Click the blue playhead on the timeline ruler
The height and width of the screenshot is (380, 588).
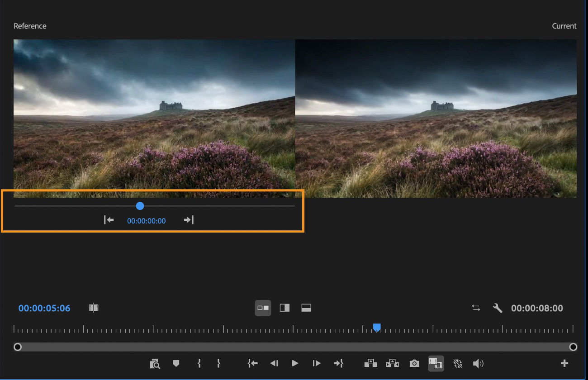(x=377, y=327)
